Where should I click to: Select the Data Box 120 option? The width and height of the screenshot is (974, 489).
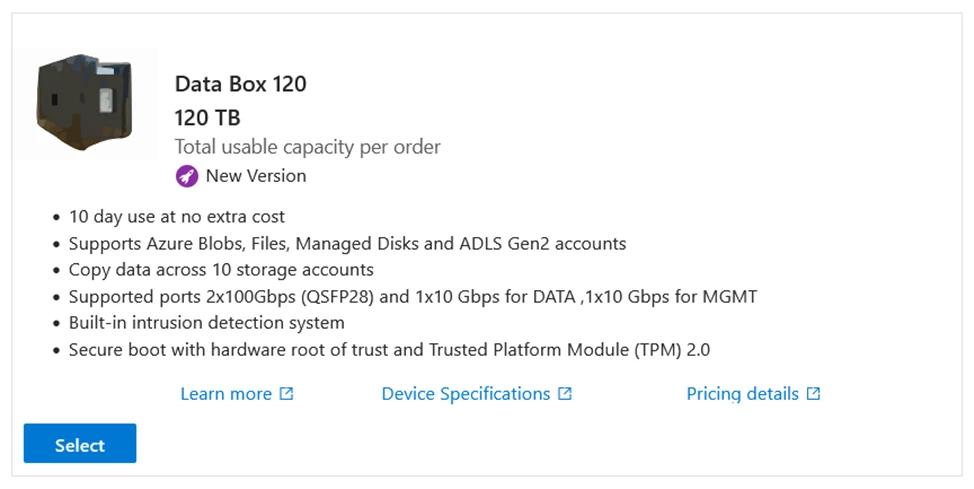click(x=80, y=444)
